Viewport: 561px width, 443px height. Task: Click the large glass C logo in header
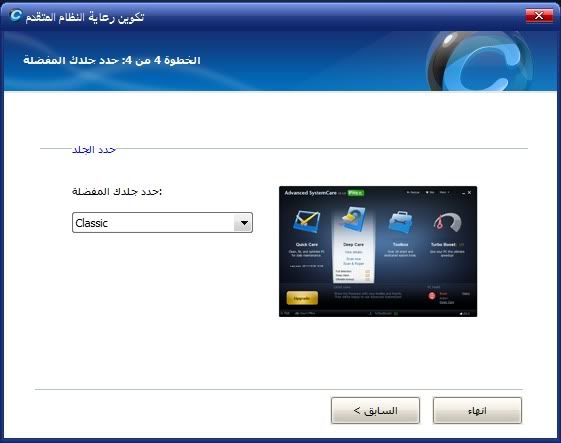(x=479, y=61)
